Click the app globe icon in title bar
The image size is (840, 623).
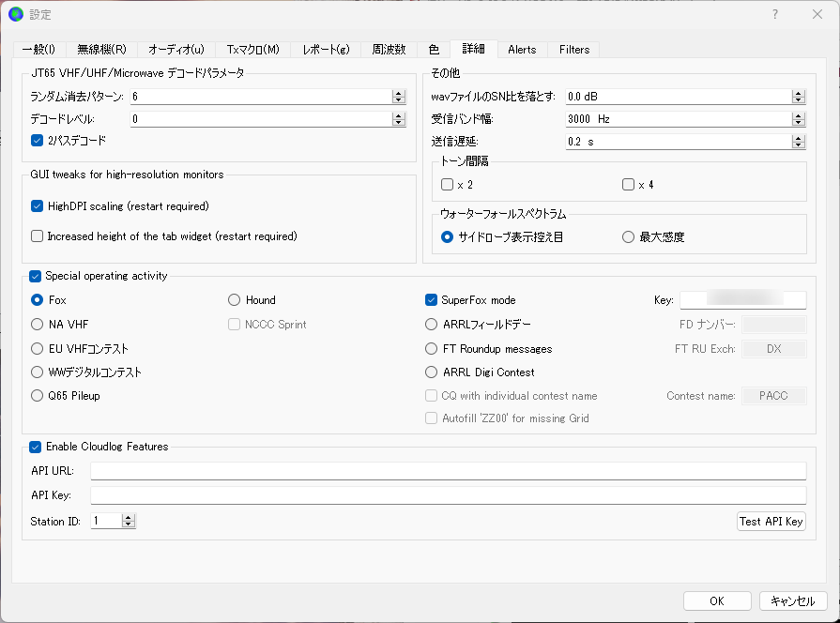(16, 14)
